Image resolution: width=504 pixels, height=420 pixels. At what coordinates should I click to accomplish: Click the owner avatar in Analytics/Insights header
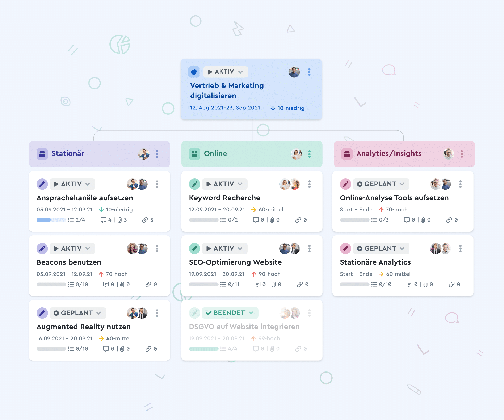pyautogui.click(x=449, y=154)
